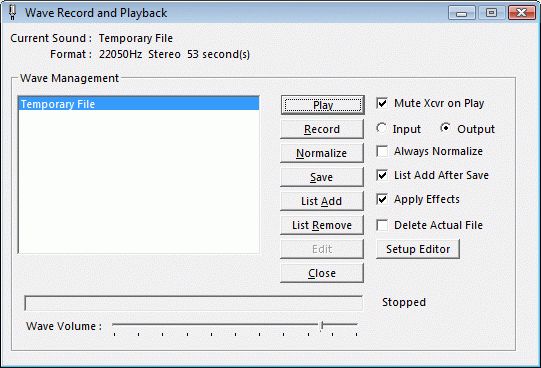
Task: Remove entry using List Remove
Action: 322,225
